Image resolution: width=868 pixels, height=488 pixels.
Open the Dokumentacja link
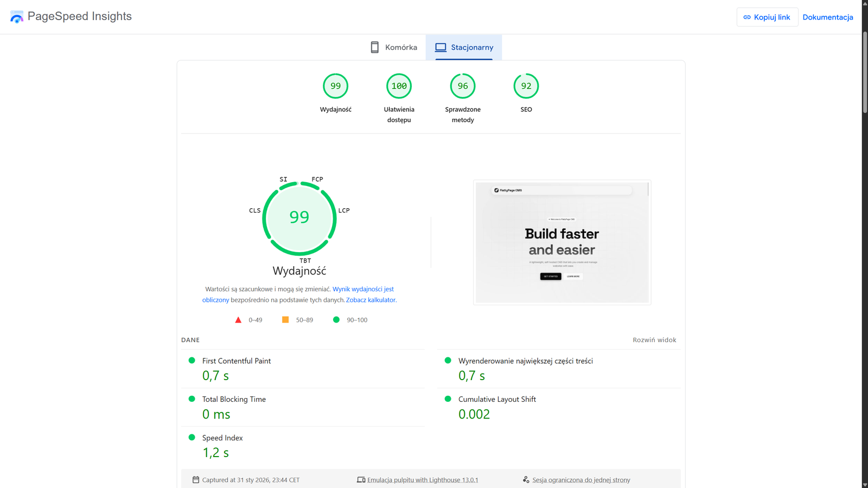(827, 17)
